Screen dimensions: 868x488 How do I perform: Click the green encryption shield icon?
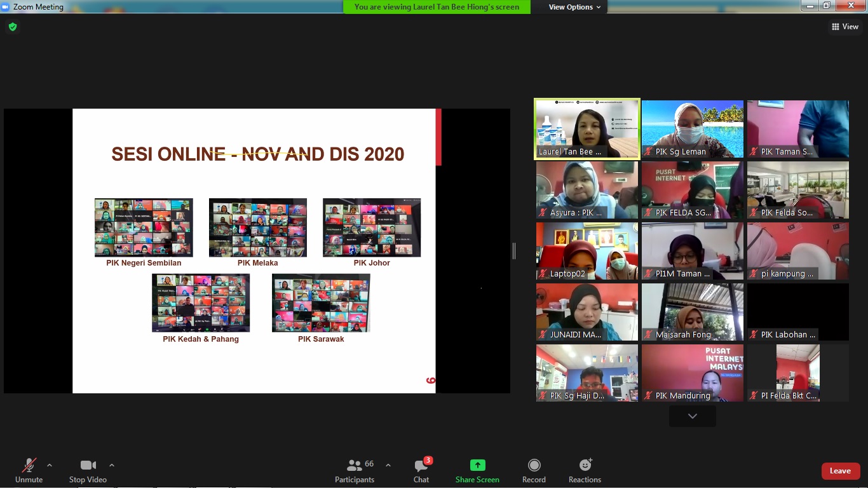(12, 27)
